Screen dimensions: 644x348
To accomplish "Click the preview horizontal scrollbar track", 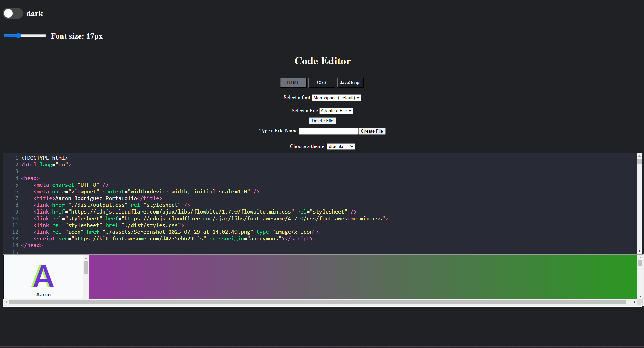I will coord(320,302).
